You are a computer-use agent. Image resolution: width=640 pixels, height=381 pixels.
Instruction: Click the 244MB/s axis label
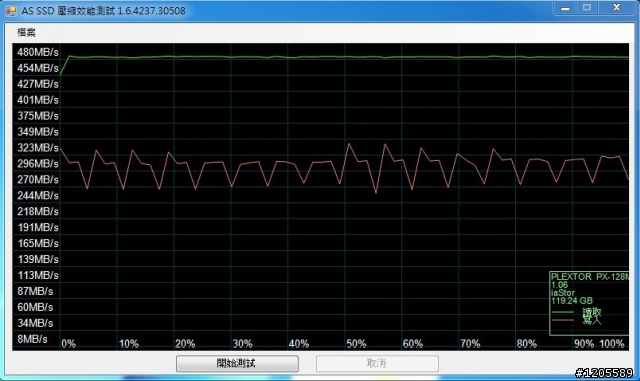pyautogui.click(x=38, y=196)
